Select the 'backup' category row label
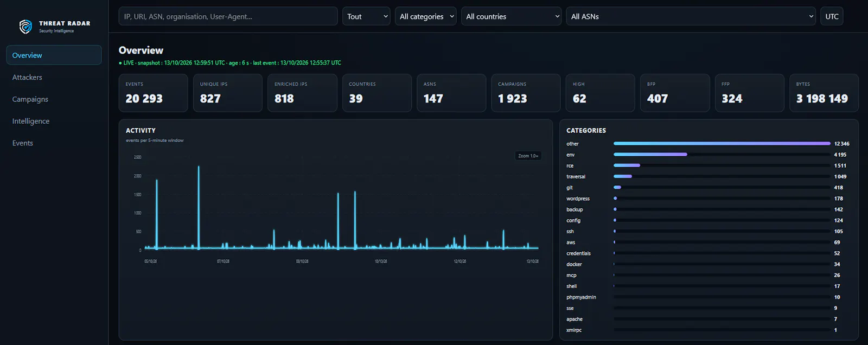Screen dimensions: 868x345 click(x=575, y=209)
